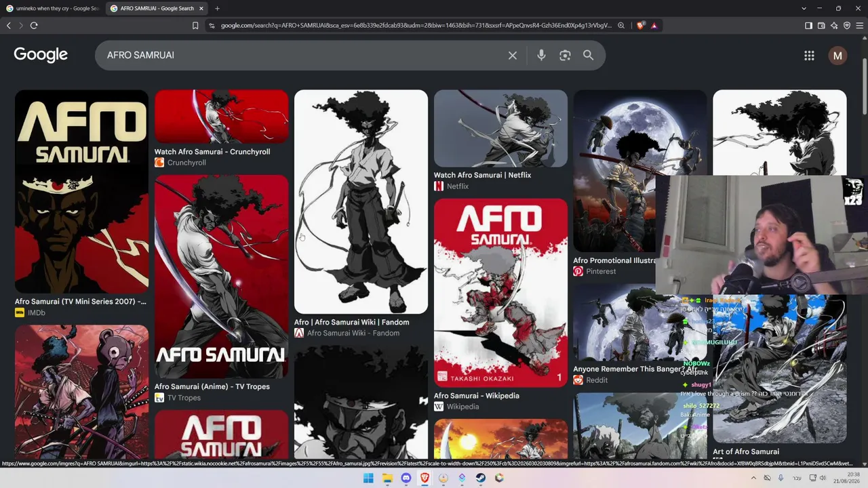This screenshot has width=868, height=488.
Task: Click the 'TV Tropes' source label
Action: 184,398
